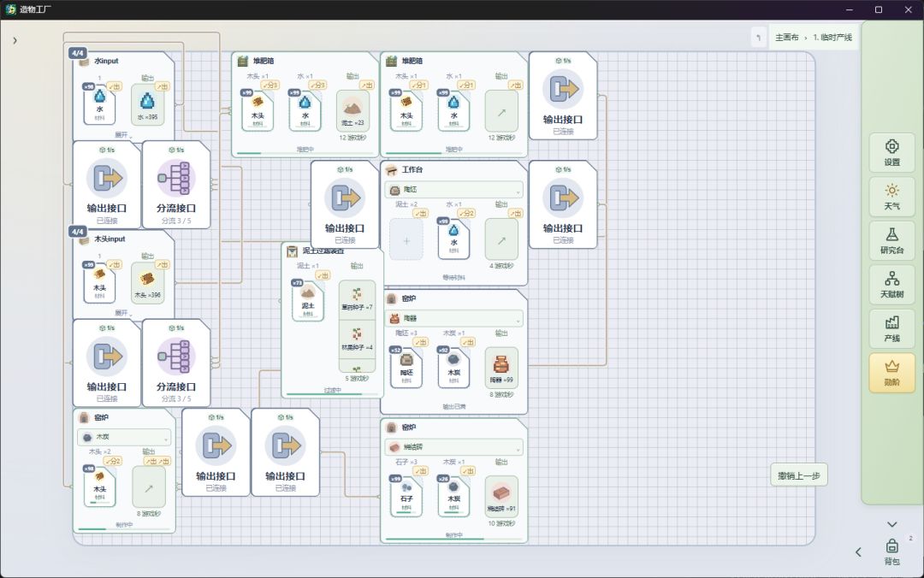This screenshot has width=924, height=578.
Task: Open the 烧结砖 recipe dropdown in 窑炉
Action: 453,447
